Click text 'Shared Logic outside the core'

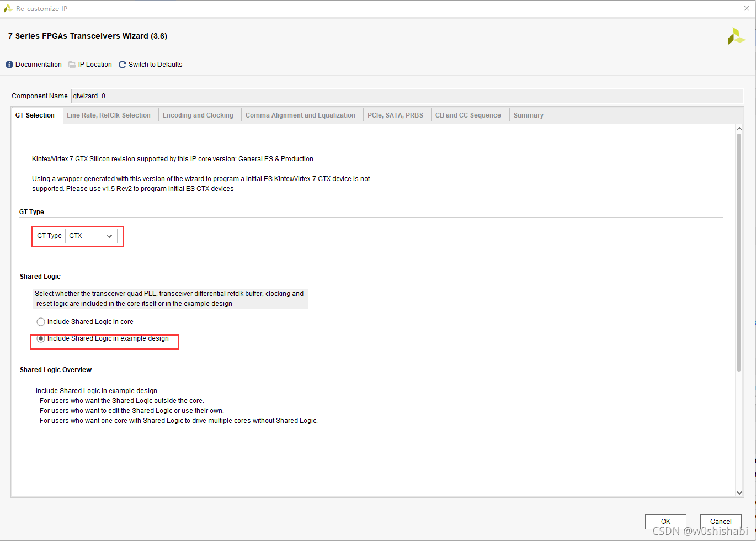pos(157,401)
